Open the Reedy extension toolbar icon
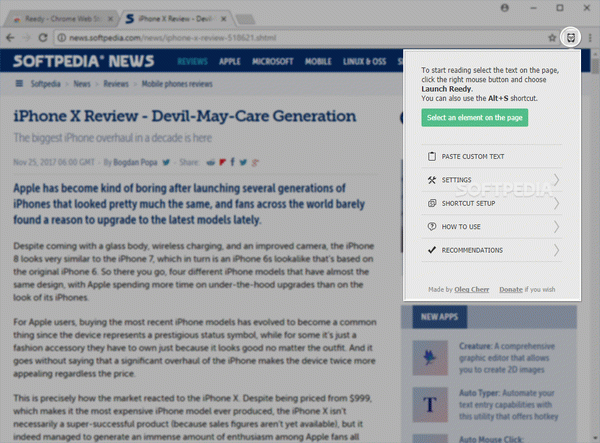Screen dimensions: 600x443 pos(571,37)
